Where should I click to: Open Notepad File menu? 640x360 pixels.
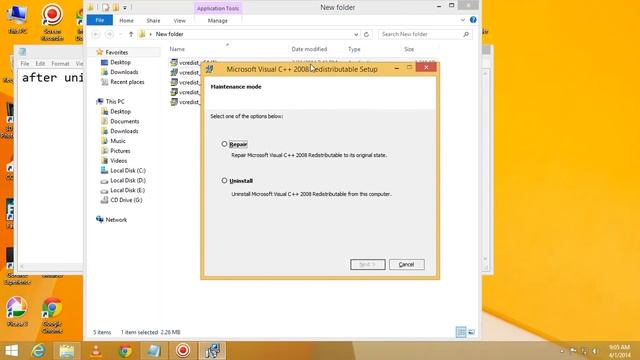tap(24, 64)
